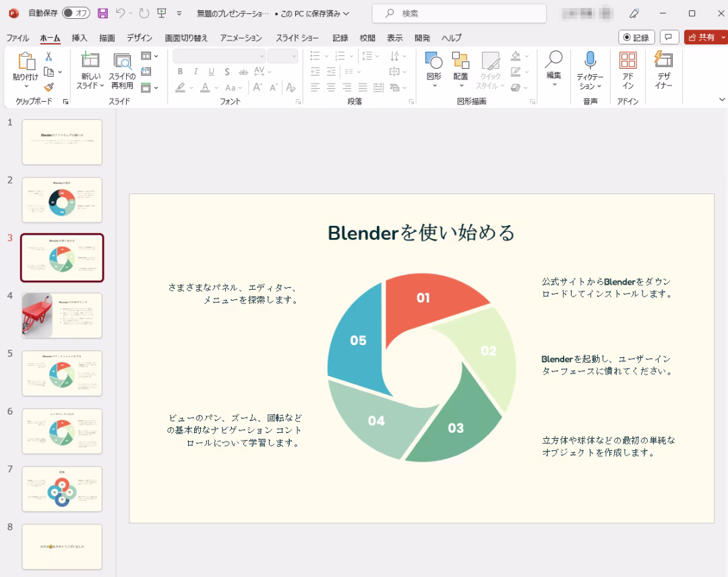Viewport: 728px width, 577px height.
Task: Switch to the デザイン tab
Action: click(x=140, y=38)
